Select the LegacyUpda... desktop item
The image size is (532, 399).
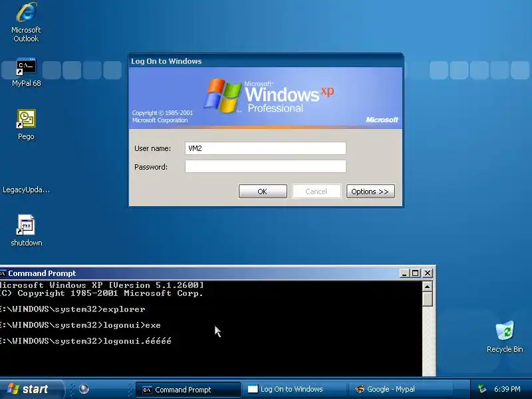pyautogui.click(x=26, y=190)
